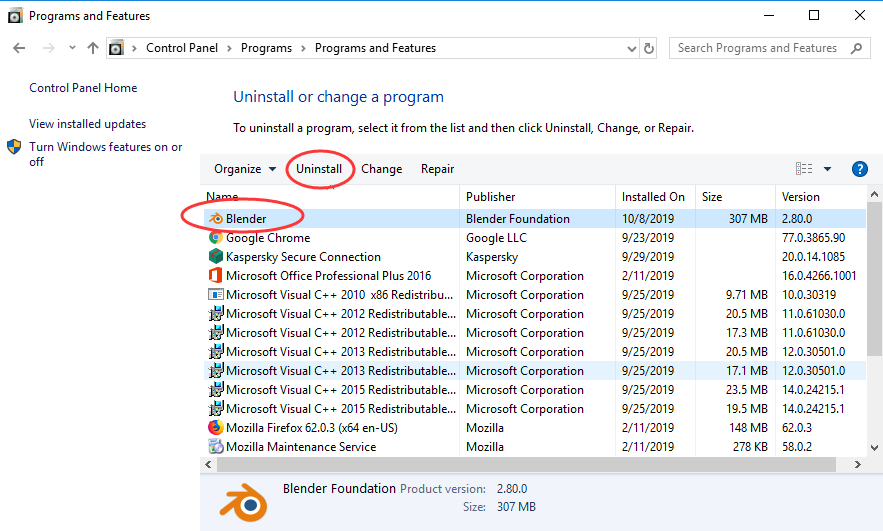883x531 pixels.
Task: Select Mozilla Firefox 62.0.3 (x64 en-US)
Action: tap(534, 427)
